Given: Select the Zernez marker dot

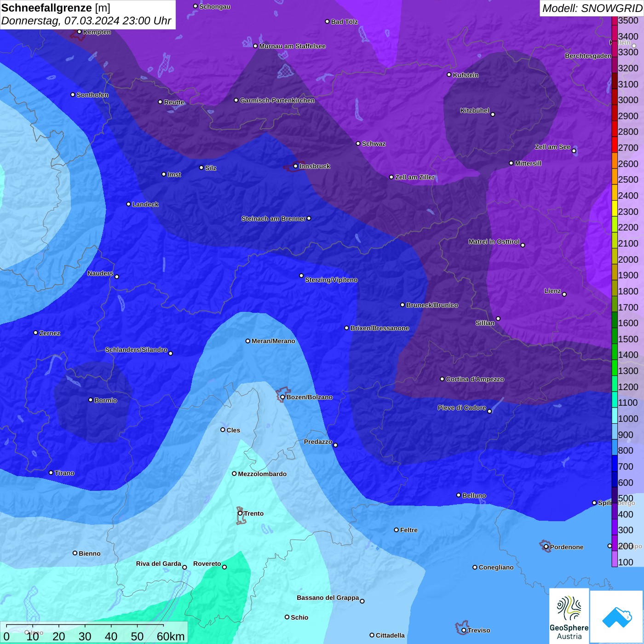Looking at the screenshot, I should click(x=35, y=333).
